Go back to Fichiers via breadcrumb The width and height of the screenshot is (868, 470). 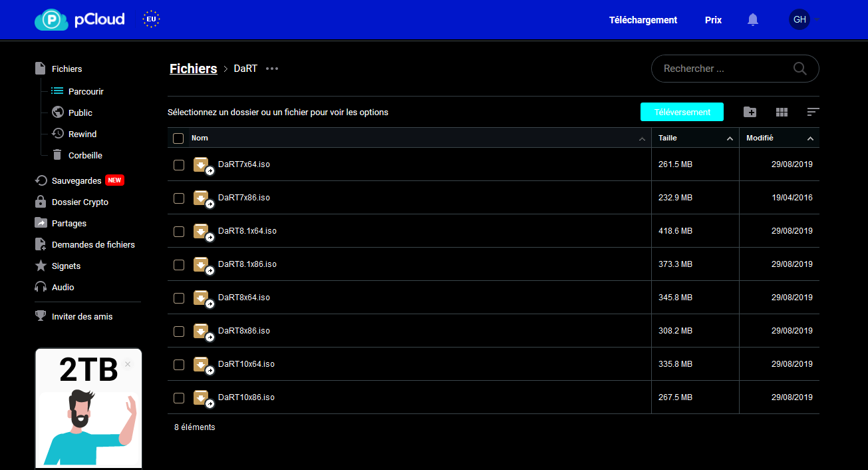pyautogui.click(x=194, y=69)
